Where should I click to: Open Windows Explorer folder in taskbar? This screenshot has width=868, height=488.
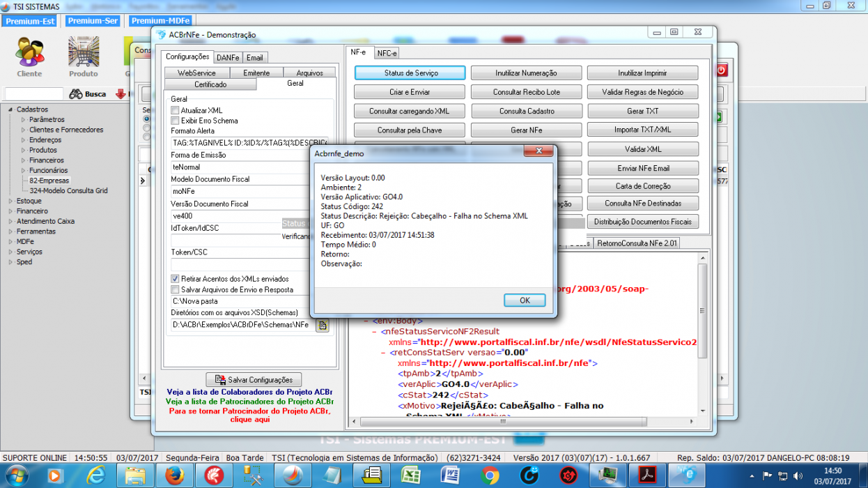pyautogui.click(x=134, y=476)
